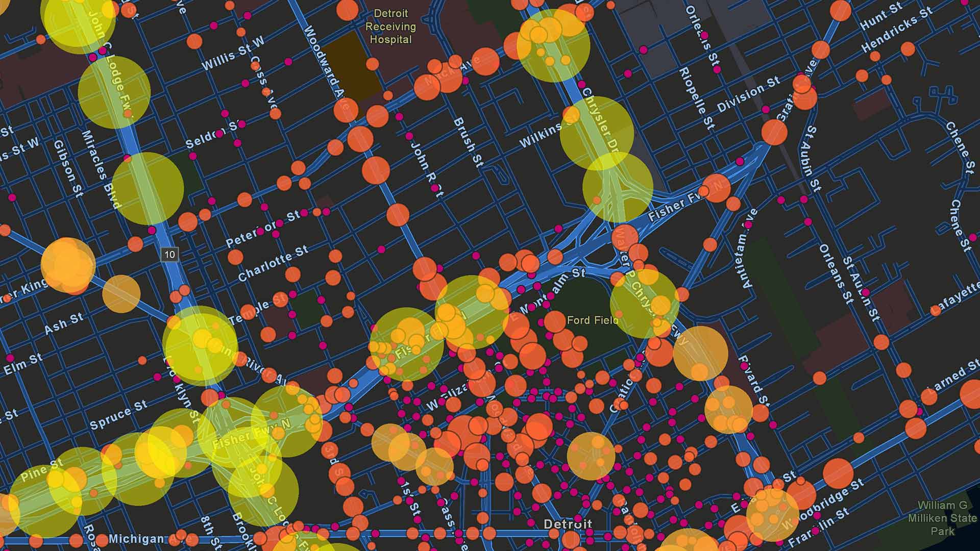Click the Ford Field label
This screenshot has height=551, width=980.
click(593, 320)
